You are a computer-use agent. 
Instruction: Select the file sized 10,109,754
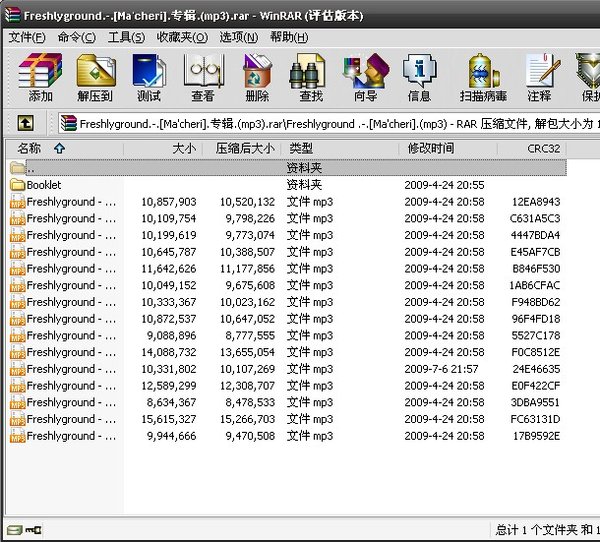pos(286,219)
